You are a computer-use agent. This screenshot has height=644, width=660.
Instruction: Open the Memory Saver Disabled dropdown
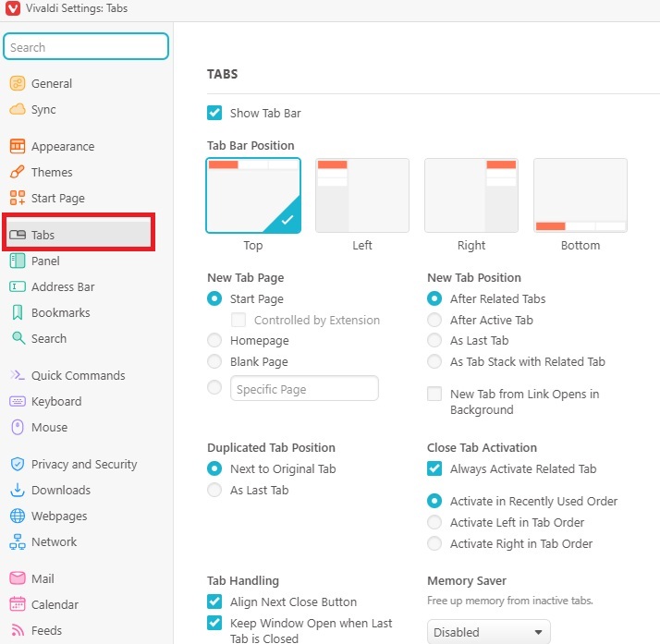coord(488,632)
